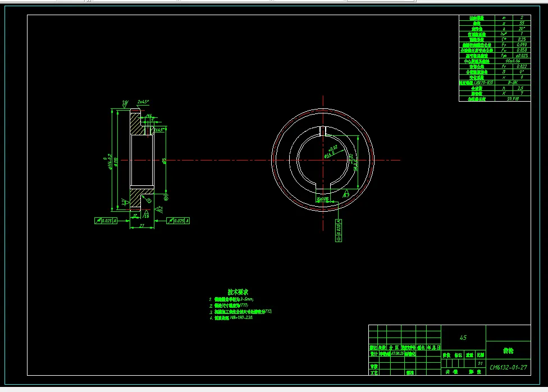The height and width of the screenshot is (392, 548).
Task: Select the "0.022" value in the gear table
Action: [522, 66]
